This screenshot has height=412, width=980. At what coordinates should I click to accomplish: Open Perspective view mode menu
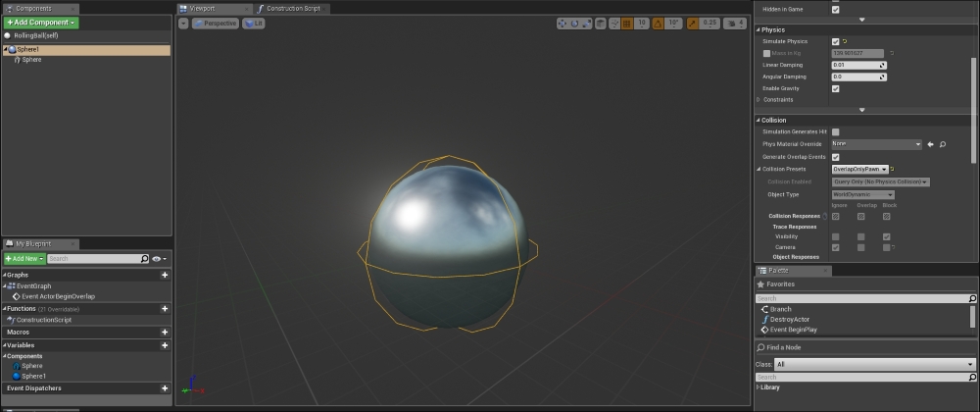(x=215, y=24)
